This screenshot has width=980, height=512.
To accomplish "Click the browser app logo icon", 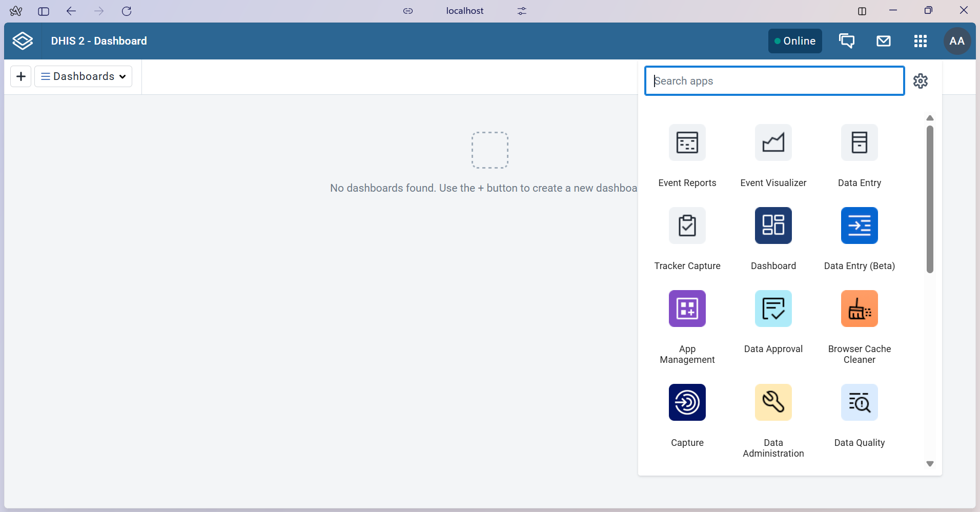I will (16, 11).
